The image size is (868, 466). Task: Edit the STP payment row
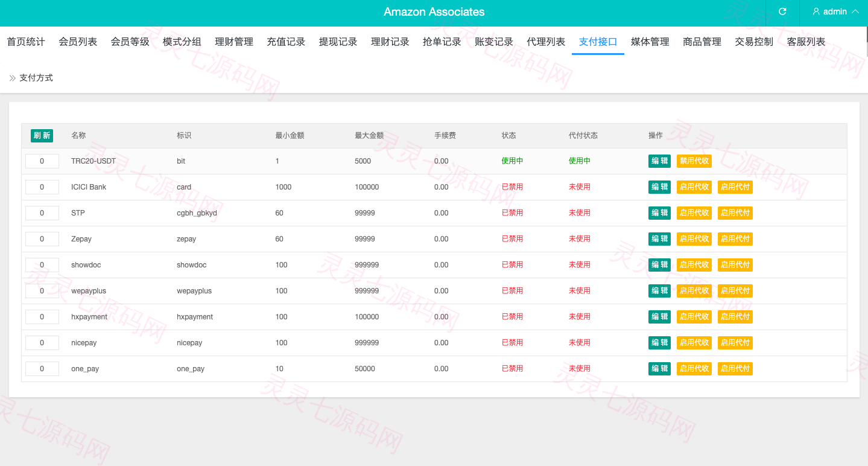[x=659, y=213]
